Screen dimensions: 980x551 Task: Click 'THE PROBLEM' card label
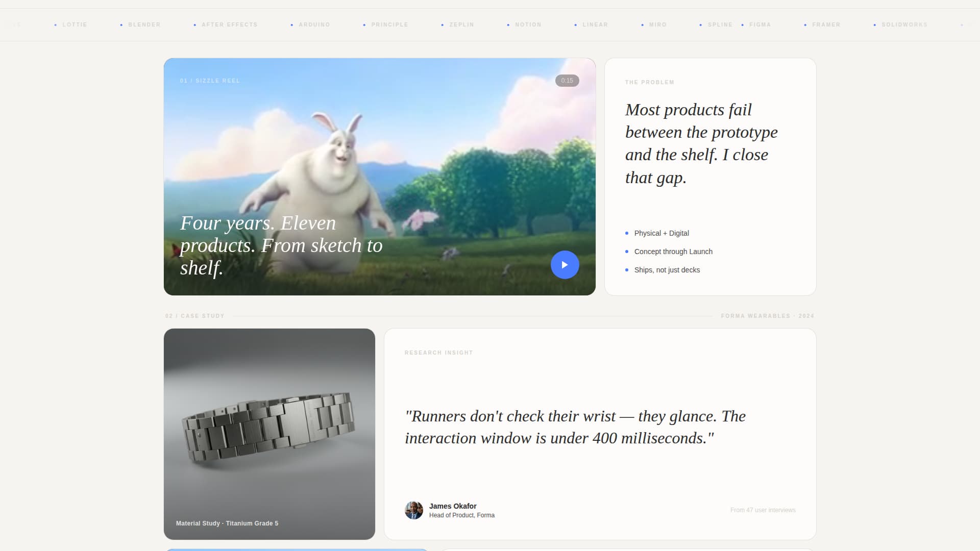point(650,82)
